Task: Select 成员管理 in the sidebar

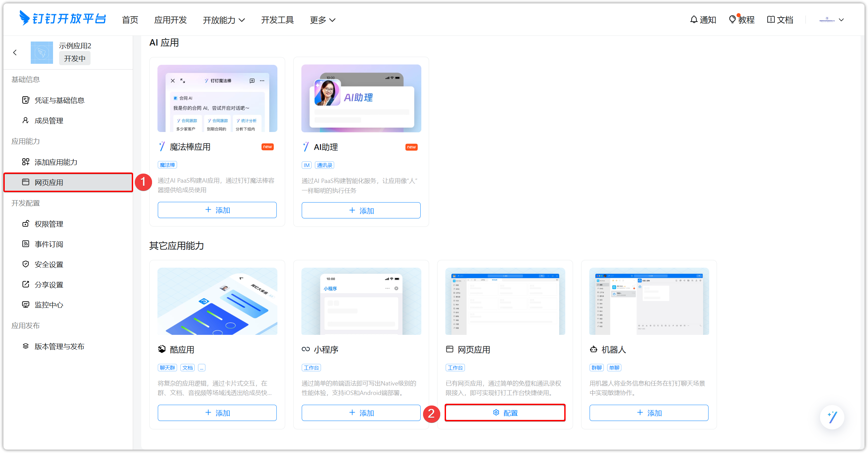Action: tap(68, 121)
